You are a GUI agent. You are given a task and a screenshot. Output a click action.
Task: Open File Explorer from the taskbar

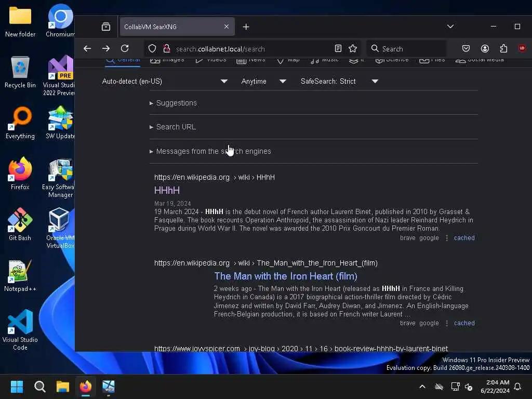click(63, 387)
